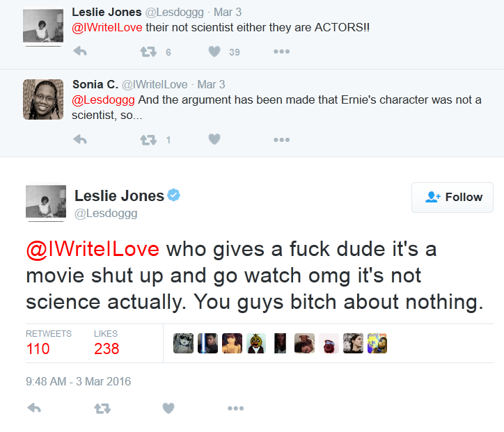Screen dimensions: 504x432
Task: Reply to the main Leslie Jones tweet
Action: click(34, 408)
